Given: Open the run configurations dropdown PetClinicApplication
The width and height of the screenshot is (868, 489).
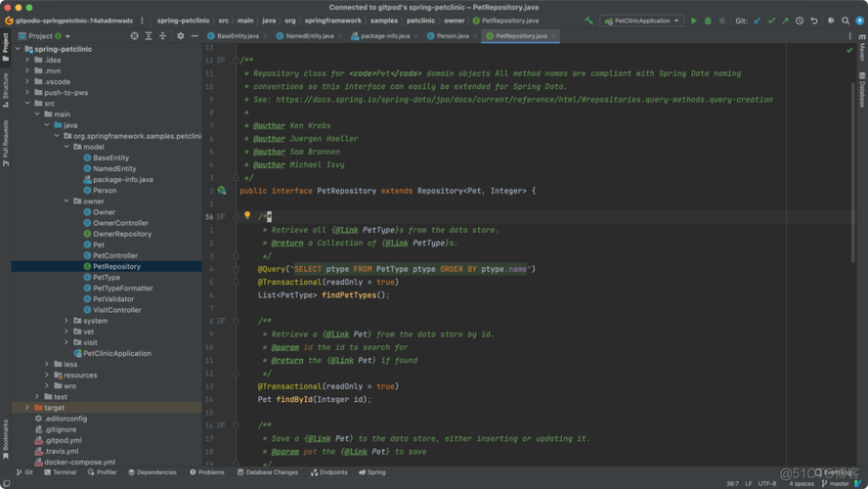Looking at the screenshot, I should (x=641, y=21).
